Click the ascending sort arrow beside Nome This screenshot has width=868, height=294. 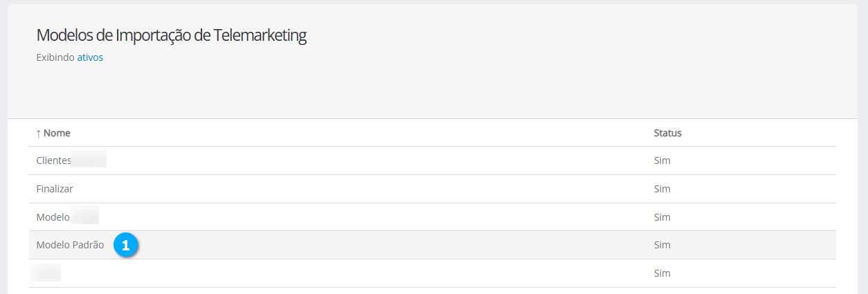[39, 133]
